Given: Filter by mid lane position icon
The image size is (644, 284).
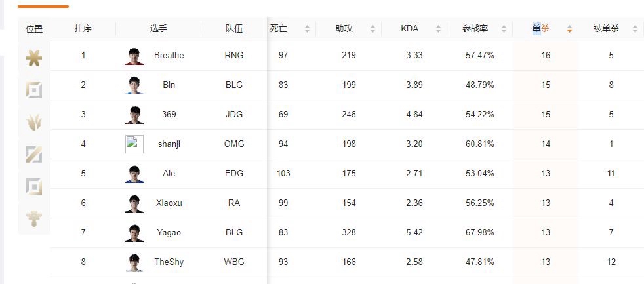Looking at the screenshot, I should click(34, 154).
